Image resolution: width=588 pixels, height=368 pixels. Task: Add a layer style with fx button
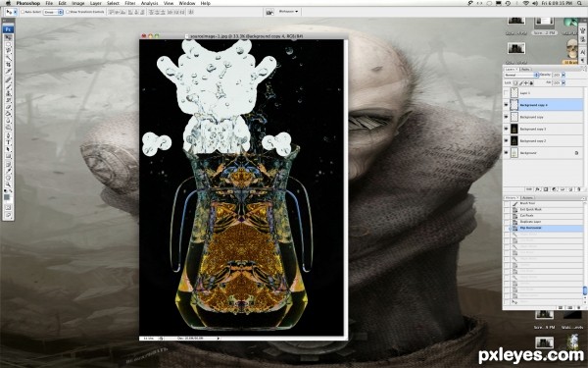pos(537,189)
